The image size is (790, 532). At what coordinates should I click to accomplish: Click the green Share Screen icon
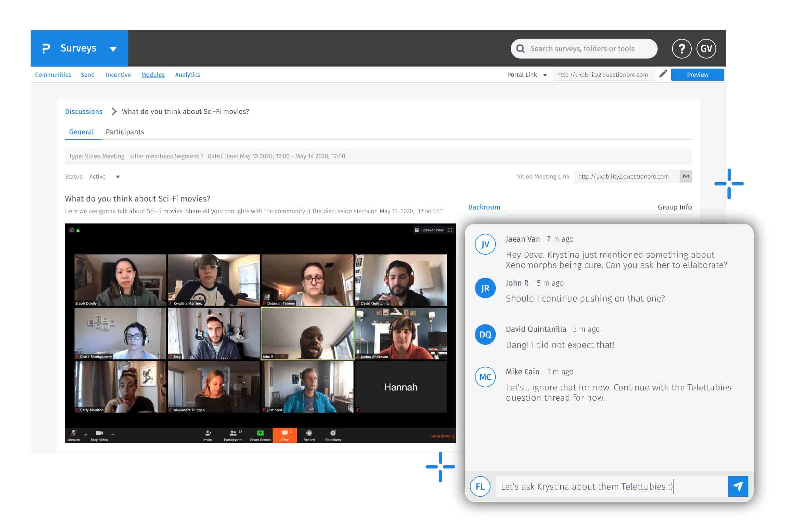[260, 433]
